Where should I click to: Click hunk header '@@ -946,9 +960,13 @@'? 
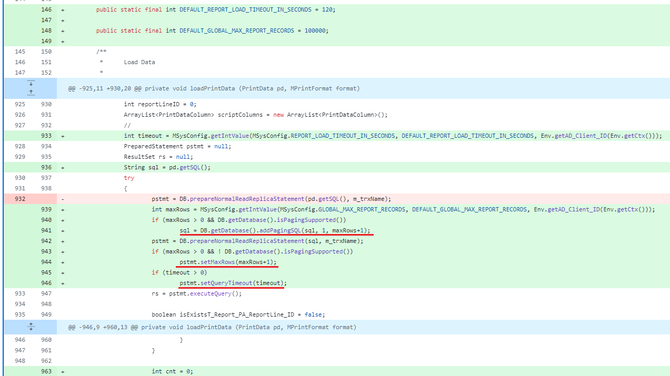(x=212, y=327)
